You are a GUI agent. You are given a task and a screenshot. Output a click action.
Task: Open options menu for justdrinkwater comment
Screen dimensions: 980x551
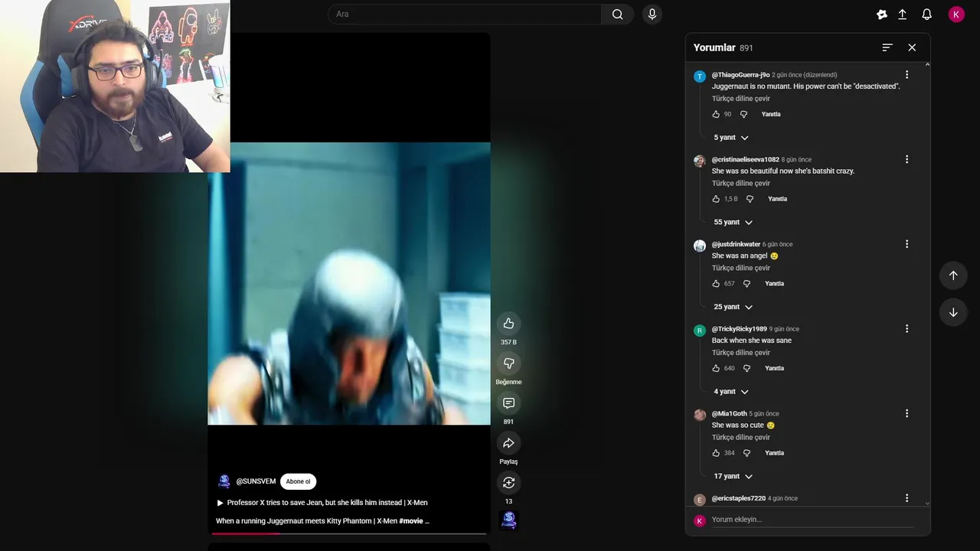point(906,244)
